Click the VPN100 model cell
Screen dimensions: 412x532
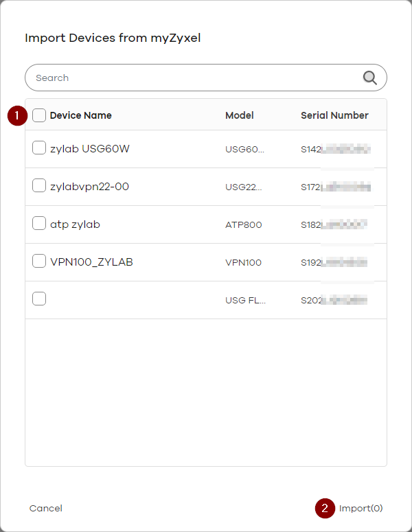[243, 263]
